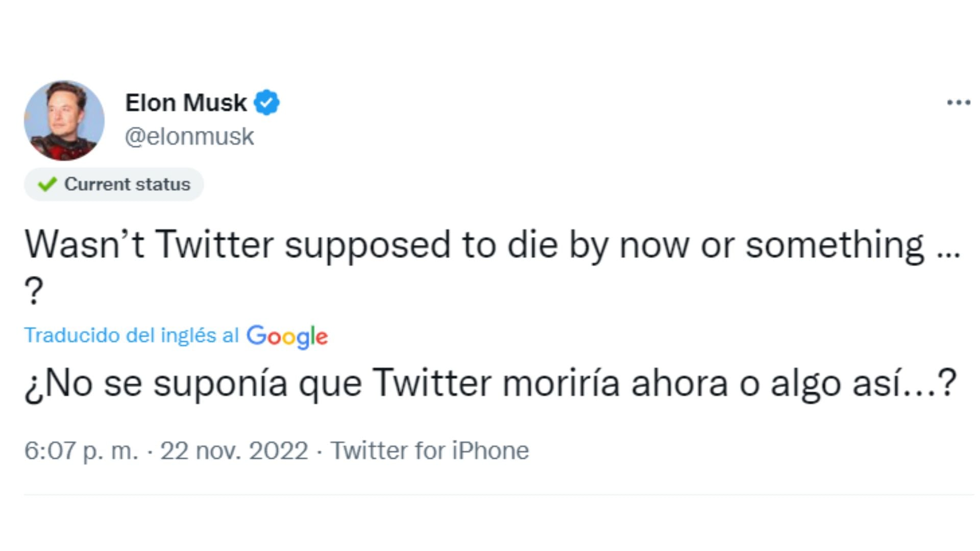Image resolution: width=980 pixels, height=551 pixels.
Task: Click the Spanish translated tweet text
Action: 490,383
